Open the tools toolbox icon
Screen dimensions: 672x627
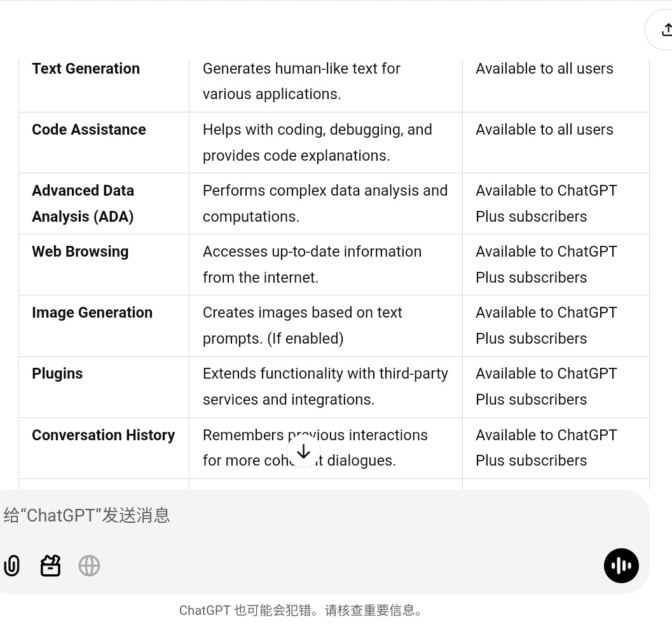coord(50,566)
